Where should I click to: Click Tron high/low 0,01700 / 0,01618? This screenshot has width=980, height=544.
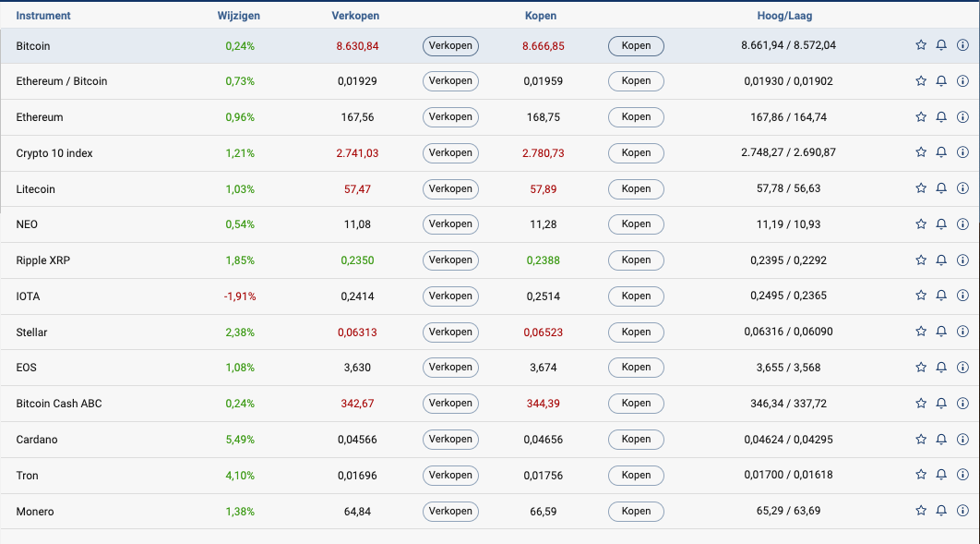(788, 475)
